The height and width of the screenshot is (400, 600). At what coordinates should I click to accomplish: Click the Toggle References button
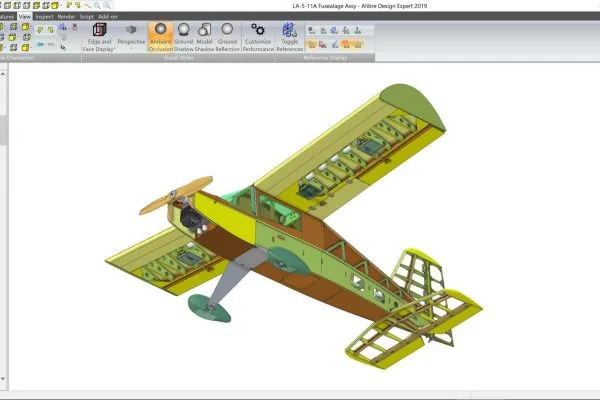tap(290, 38)
